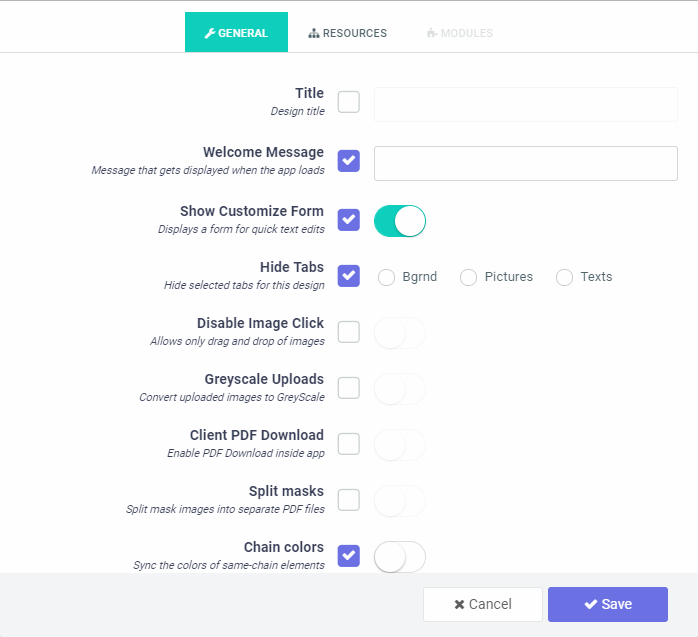Click 'Sync the colors of same-chain elements' text
The image size is (698, 637).
229,565
